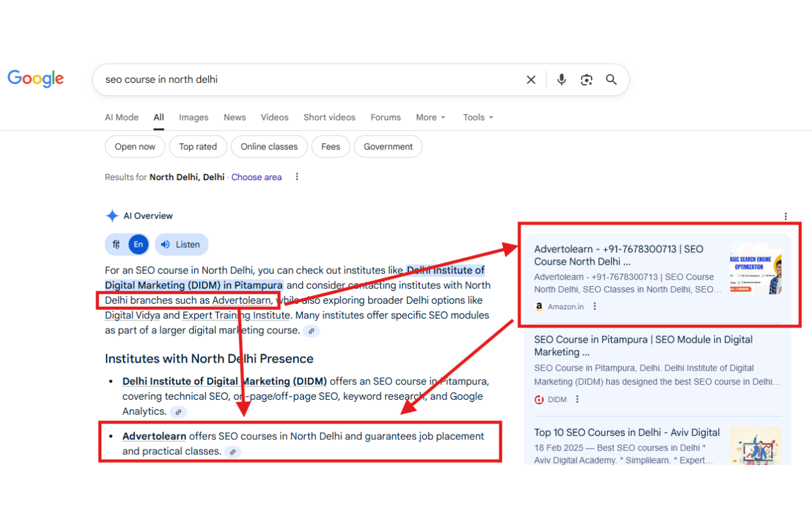The height and width of the screenshot is (517, 812).
Task: Open three-dot menu beside Amazon.in source
Action: (595, 307)
